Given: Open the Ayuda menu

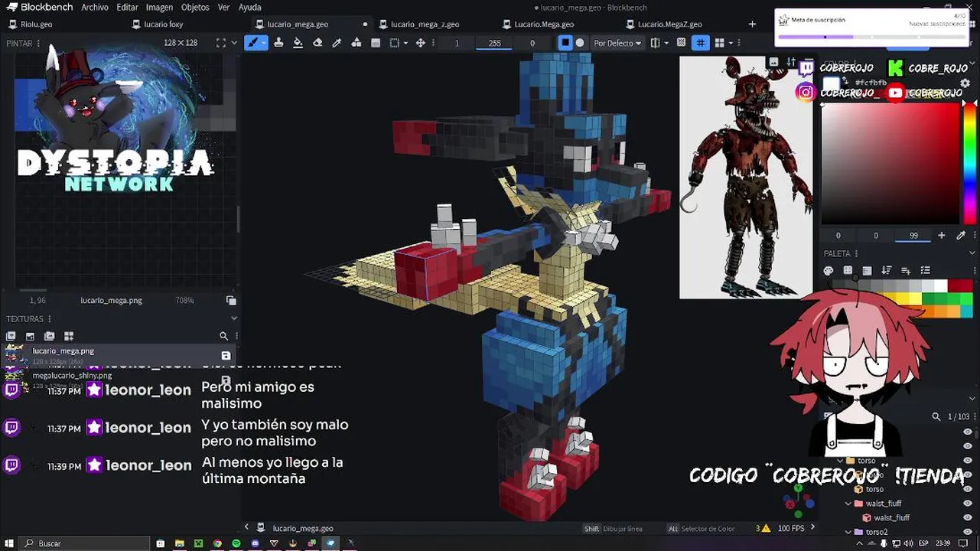Looking at the screenshot, I should pyautogui.click(x=249, y=7).
